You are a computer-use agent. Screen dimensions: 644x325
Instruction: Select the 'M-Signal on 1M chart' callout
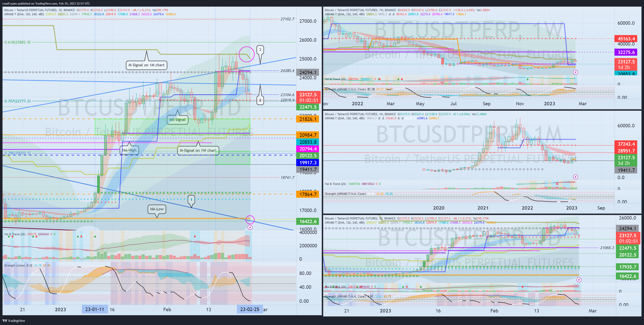pos(147,65)
